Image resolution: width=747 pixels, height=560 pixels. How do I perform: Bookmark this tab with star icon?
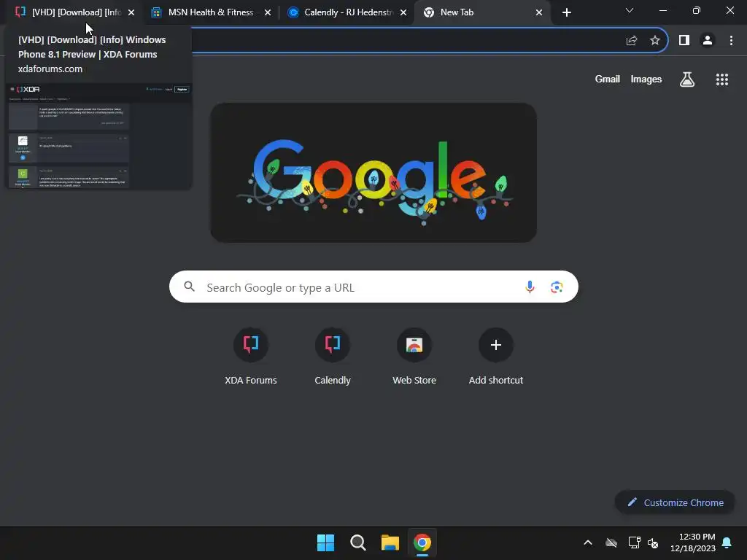(x=655, y=41)
